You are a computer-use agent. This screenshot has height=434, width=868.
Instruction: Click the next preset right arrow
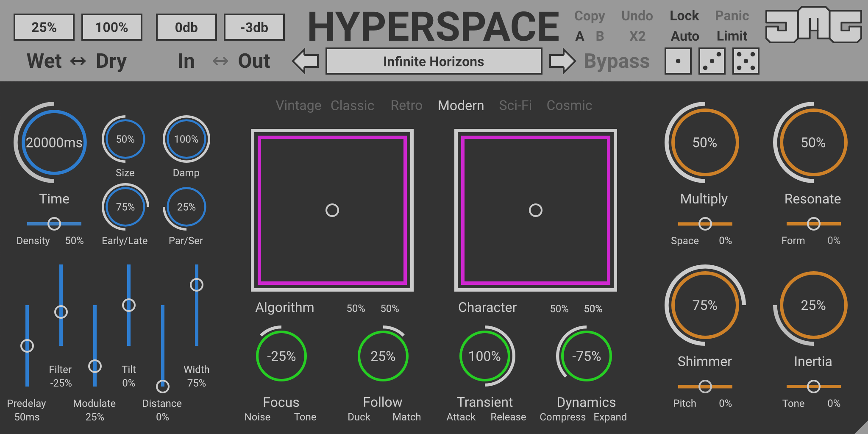(562, 61)
